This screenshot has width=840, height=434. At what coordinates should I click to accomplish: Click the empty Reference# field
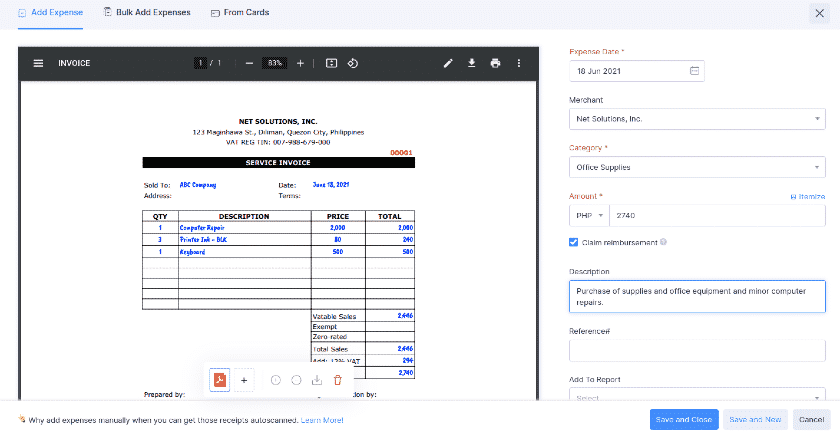point(697,350)
